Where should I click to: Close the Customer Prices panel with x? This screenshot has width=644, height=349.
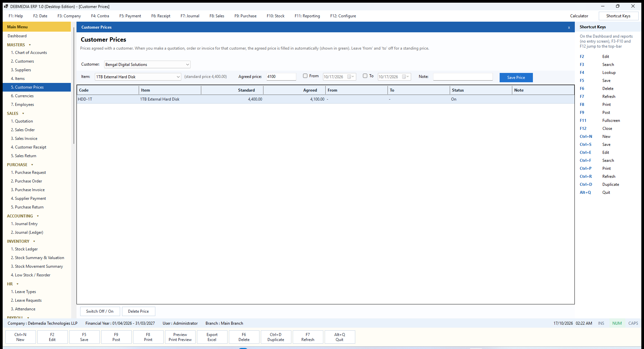pos(569,27)
